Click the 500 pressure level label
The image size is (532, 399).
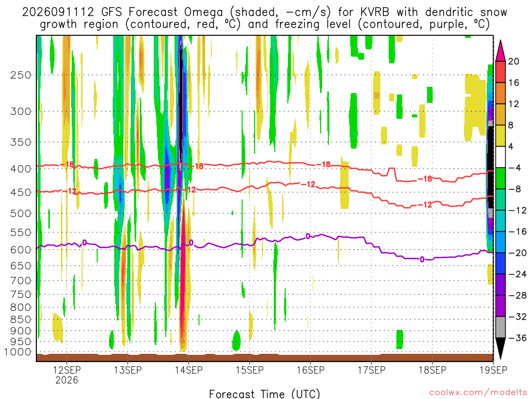(x=21, y=214)
